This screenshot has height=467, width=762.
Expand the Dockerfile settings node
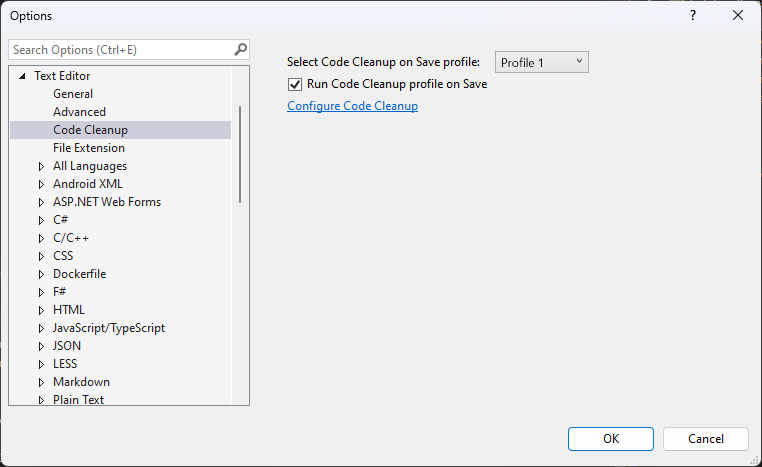pyautogui.click(x=41, y=274)
